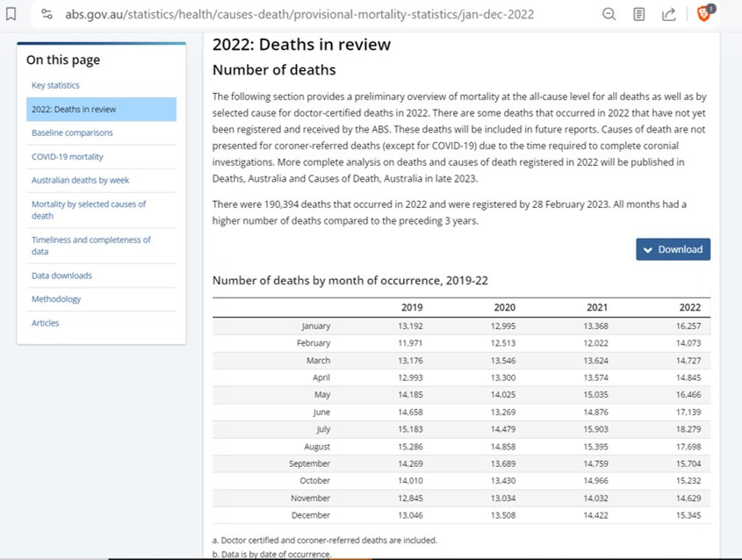742x560 pixels.
Task: Click the 2021 column header
Action: pyautogui.click(x=597, y=307)
